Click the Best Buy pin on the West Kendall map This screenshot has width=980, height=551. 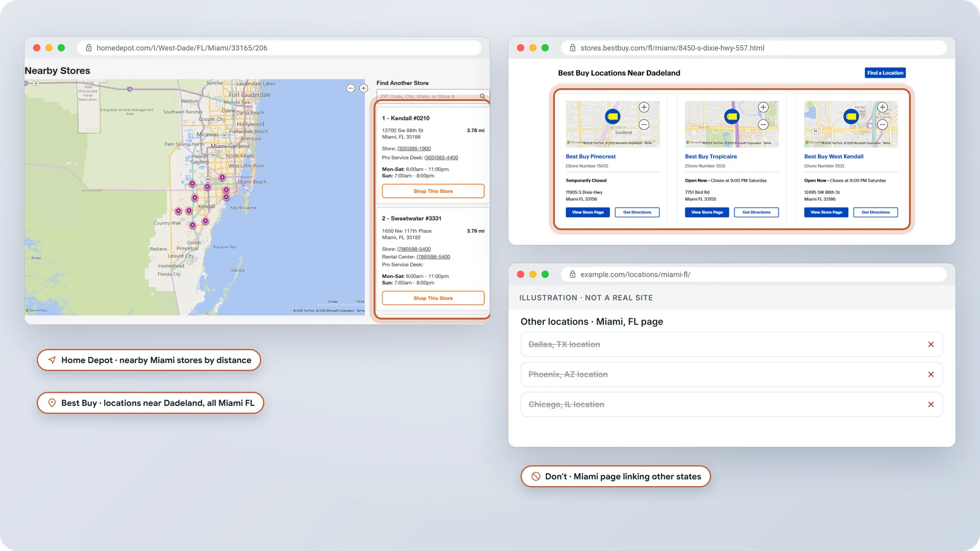tap(851, 116)
